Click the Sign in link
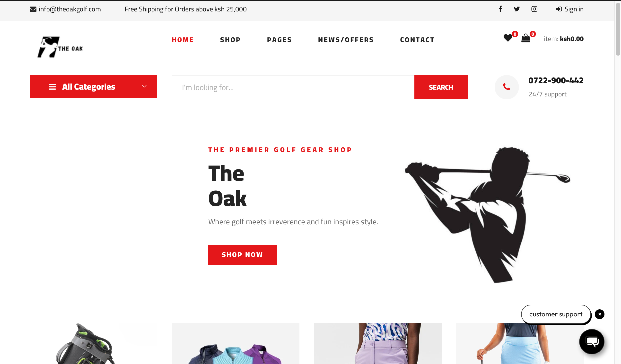Screen dimensions: 621x364 569,9
